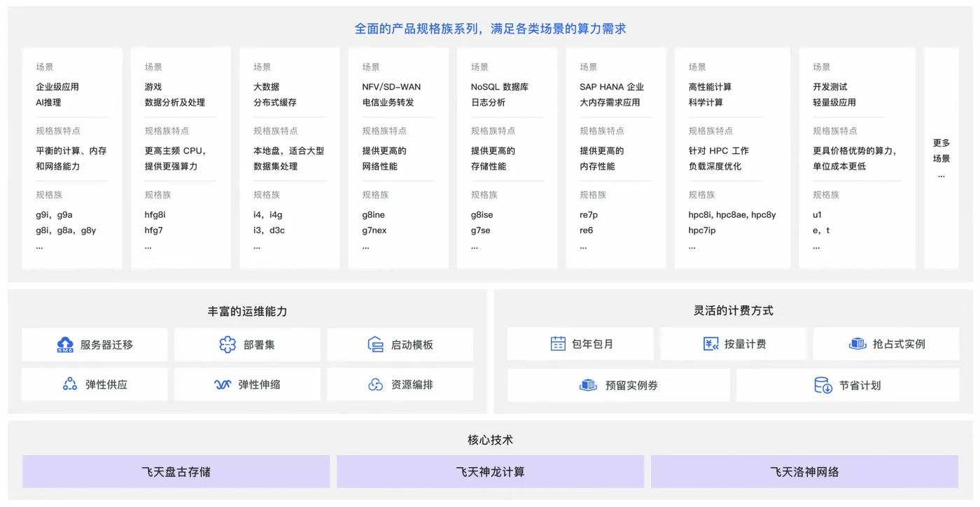Open the 节省计划 billing option
Viewport: 980px width, 507px height.
848,385
